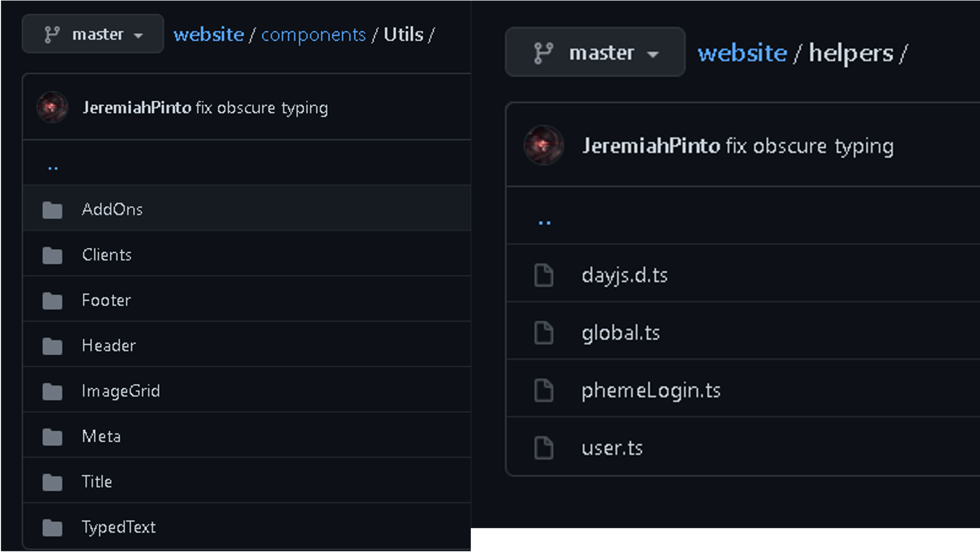980x552 pixels.
Task: Open JeremiahPinto's profile avatar on left panel
Action: 52,108
